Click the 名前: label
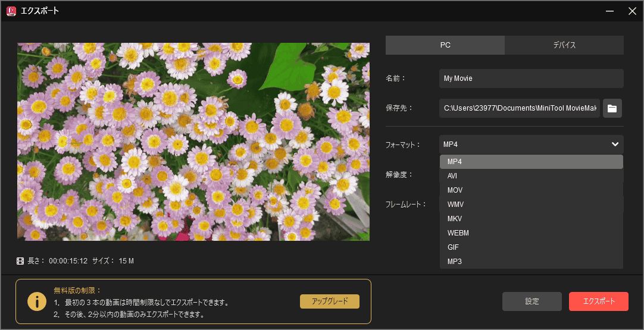This screenshot has width=644, height=330. pos(396,78)
